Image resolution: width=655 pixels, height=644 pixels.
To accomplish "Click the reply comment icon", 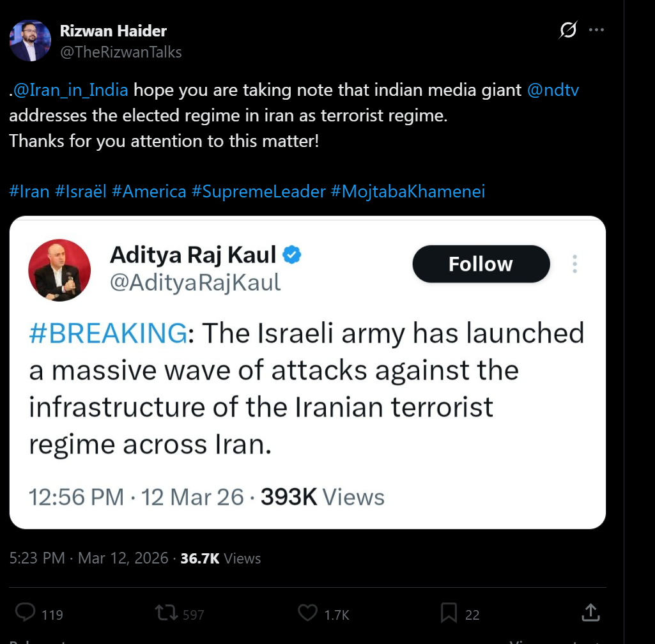I will [25, 613].
